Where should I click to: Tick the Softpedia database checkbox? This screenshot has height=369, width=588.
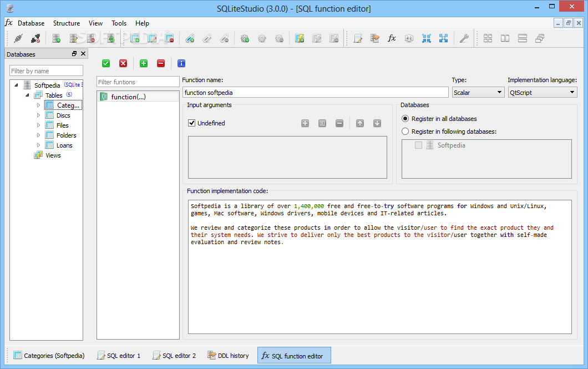coord(418,145)
